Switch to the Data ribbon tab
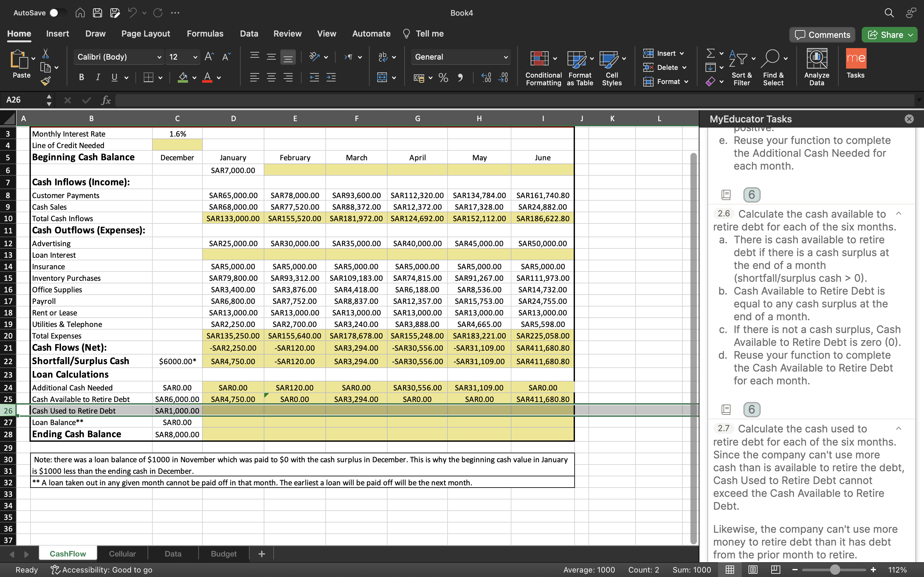Image resolution: width=924 pixels, height=577 pixels. (249, 33)
